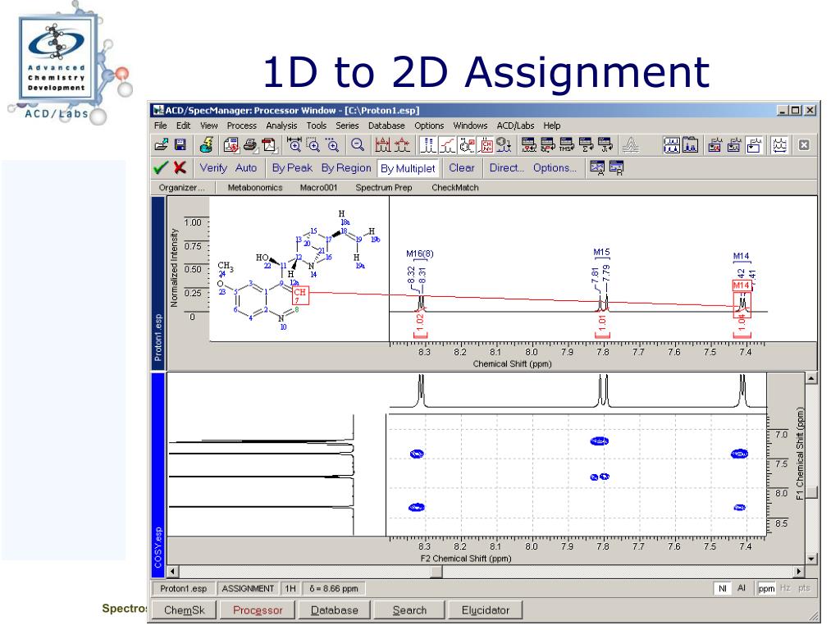Select ppm units in status bar
Viewport: 840px width, 630px height.
click(x=766, y=588)
